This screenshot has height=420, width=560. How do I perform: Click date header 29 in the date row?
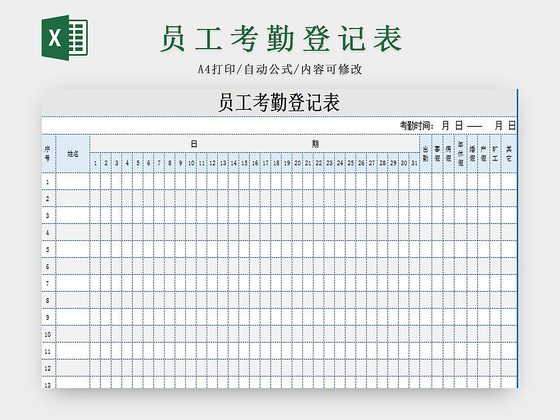(x=393, y=163)
